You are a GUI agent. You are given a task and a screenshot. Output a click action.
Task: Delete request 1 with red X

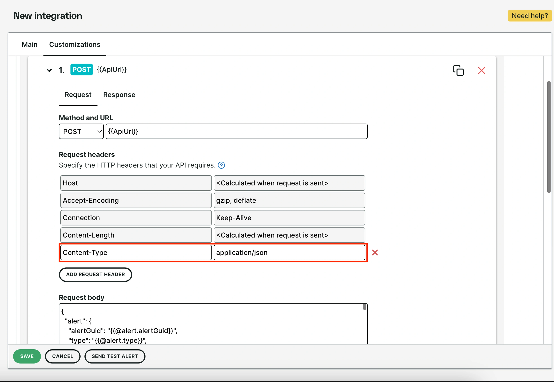coord(481,70)
